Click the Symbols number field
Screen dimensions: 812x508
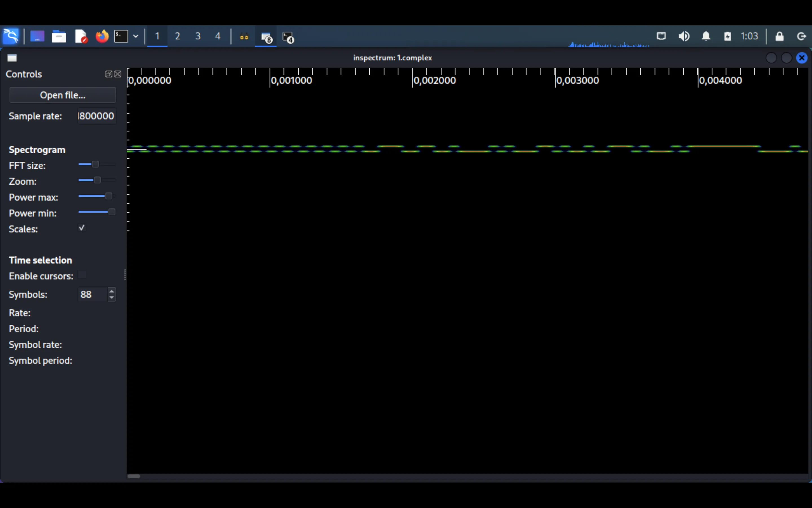pyautogui.click(x=92, y=294)
